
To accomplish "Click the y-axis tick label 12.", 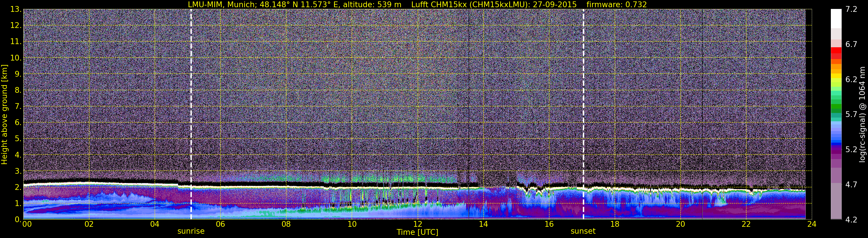I will pos(16,25).
